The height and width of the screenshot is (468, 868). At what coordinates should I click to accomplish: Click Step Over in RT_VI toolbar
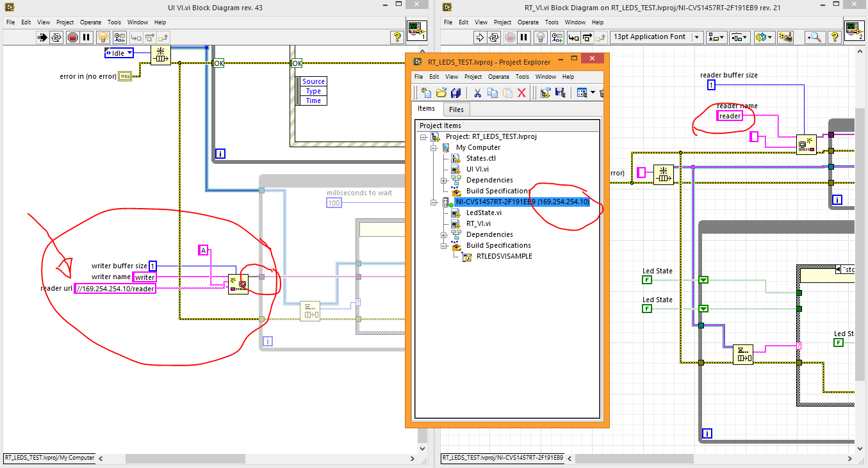[x=587, y=37]
